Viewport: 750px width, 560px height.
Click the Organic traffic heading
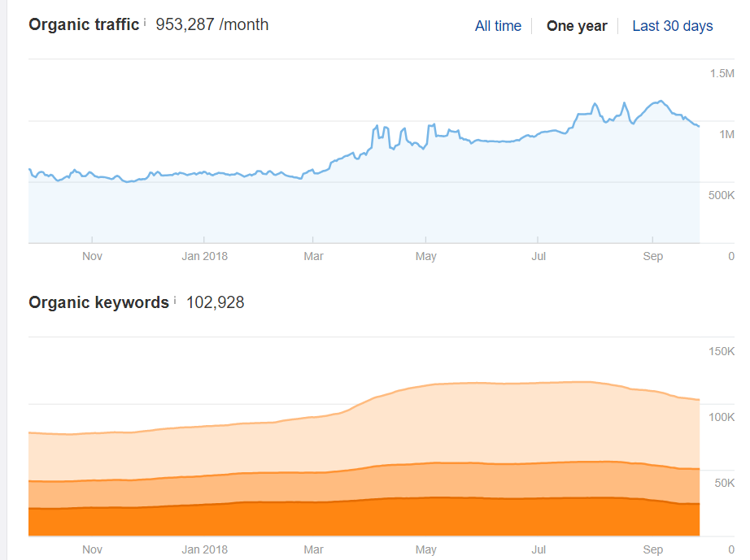(84, 25)
